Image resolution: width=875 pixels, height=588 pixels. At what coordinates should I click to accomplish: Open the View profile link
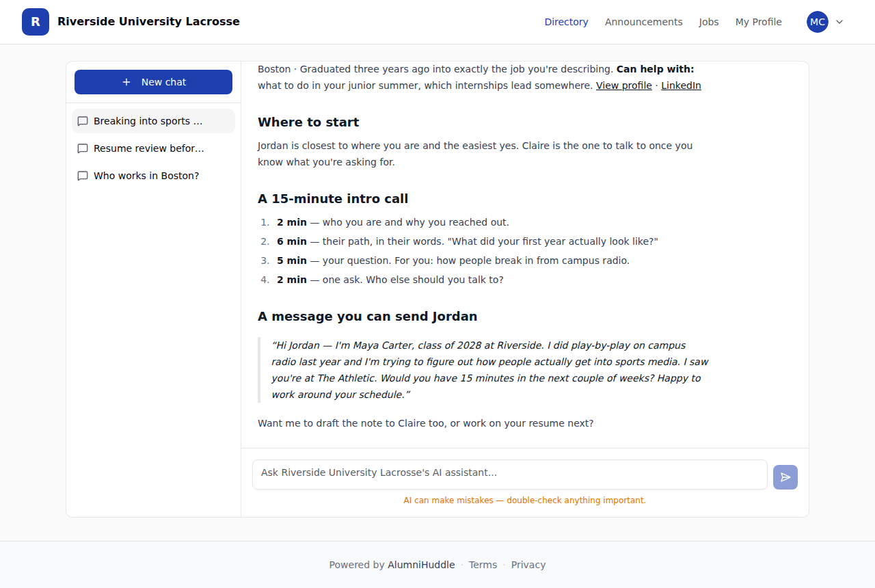(x=623, y=85)
